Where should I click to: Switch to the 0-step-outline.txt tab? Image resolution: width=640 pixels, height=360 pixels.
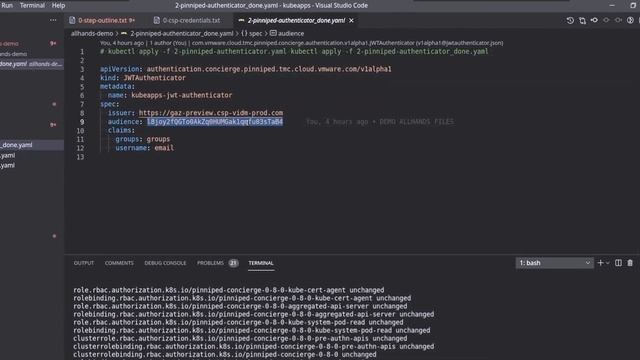point(103,20)
